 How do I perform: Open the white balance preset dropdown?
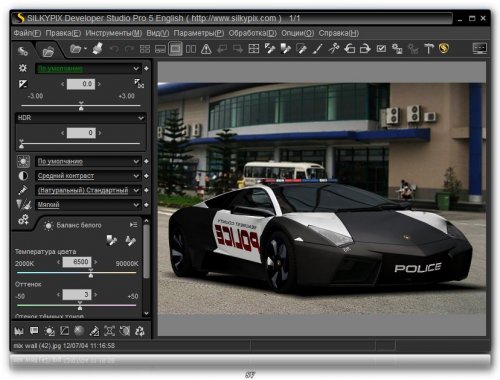(88, 162)
